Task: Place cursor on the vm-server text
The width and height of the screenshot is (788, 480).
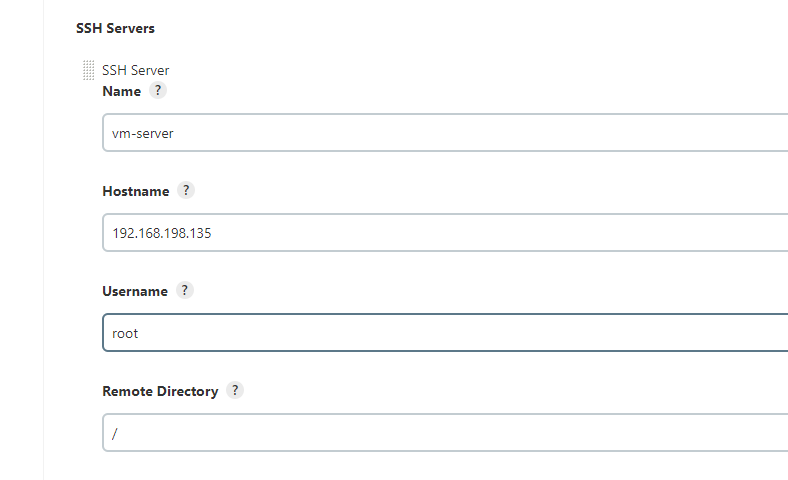Action: click(143, 134)
